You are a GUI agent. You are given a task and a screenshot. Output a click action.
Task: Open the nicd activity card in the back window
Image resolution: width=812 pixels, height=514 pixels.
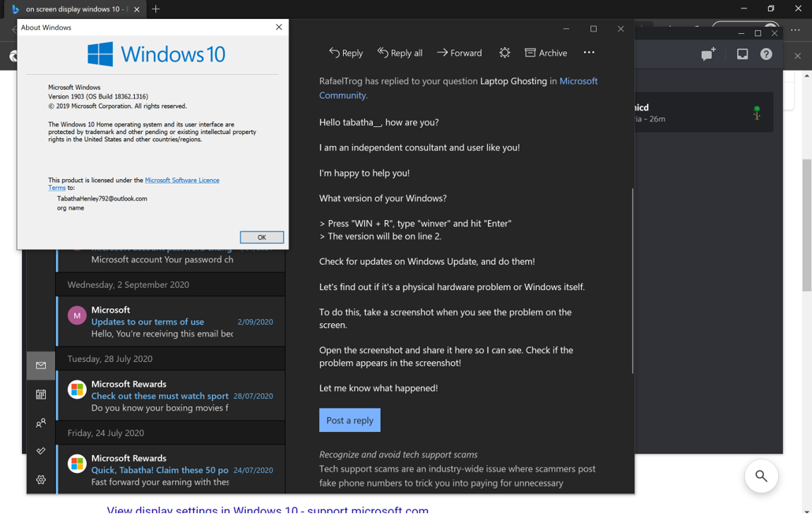click(x=704, y=112)
